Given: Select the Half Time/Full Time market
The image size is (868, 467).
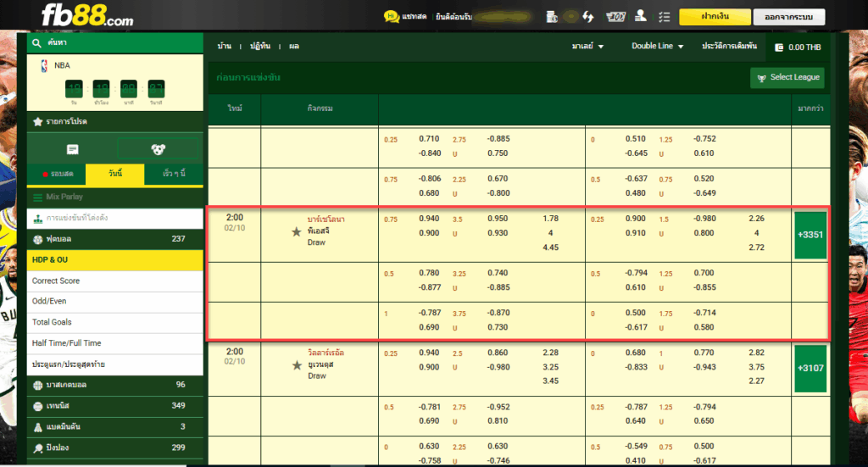Looking at the screenshot, I should coord(115,343).
